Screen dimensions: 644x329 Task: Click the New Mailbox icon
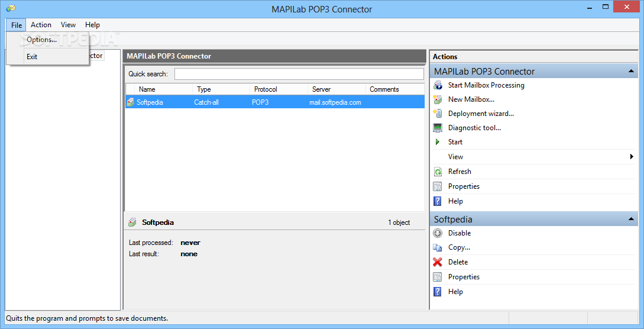[438, 99]
